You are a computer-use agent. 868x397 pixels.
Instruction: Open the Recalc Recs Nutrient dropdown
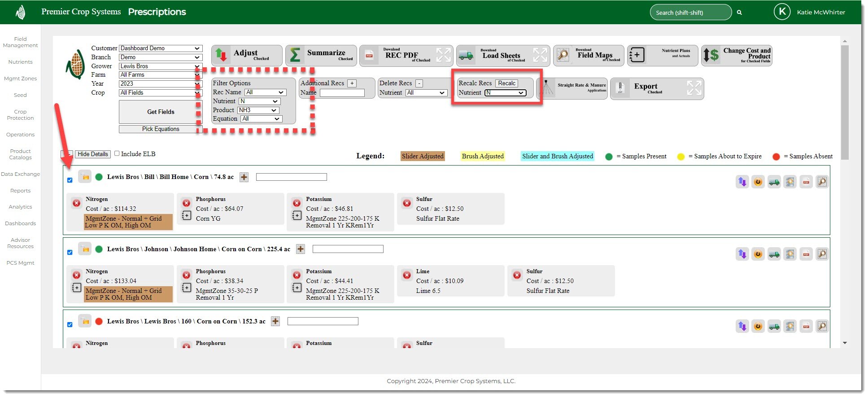(505, 93)
